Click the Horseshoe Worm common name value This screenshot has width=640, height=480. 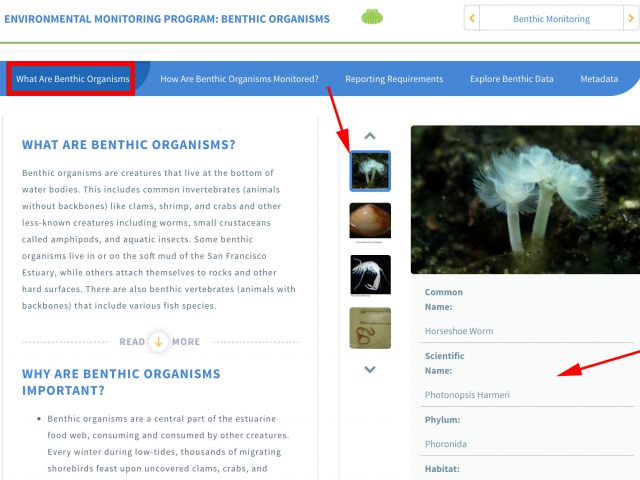coord(459,331)
